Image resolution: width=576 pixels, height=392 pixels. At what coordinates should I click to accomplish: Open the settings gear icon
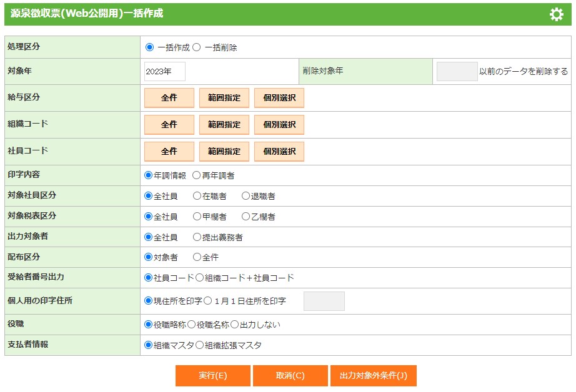[x=556, y=14]
